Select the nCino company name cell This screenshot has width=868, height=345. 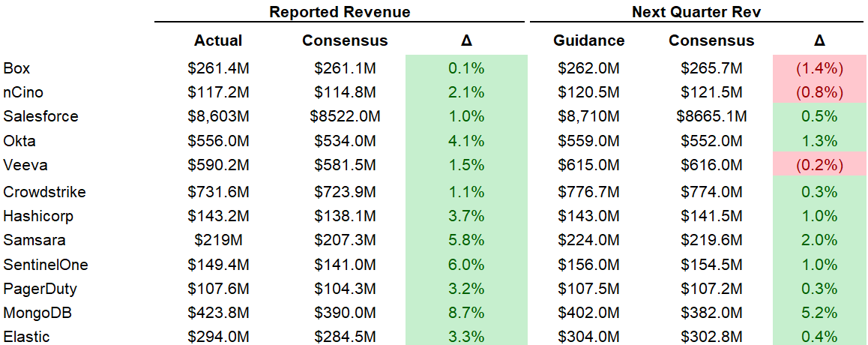[x=24, y=92]
